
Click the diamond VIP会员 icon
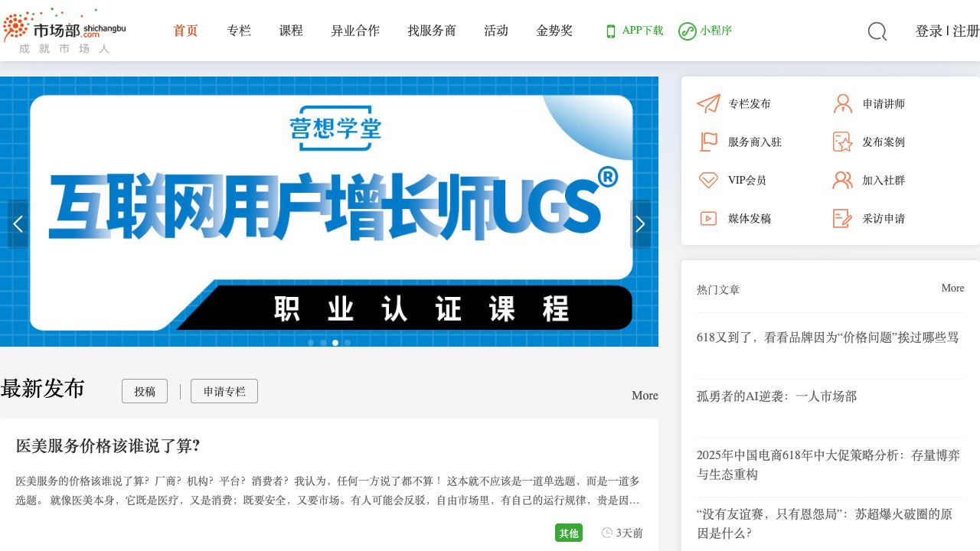(708, 181)
